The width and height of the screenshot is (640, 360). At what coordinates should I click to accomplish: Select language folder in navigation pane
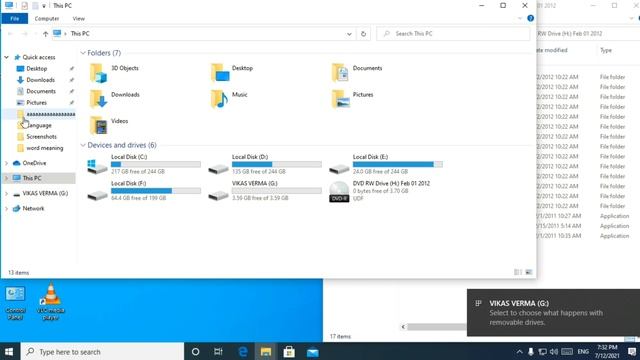click(x=39, y=125)
